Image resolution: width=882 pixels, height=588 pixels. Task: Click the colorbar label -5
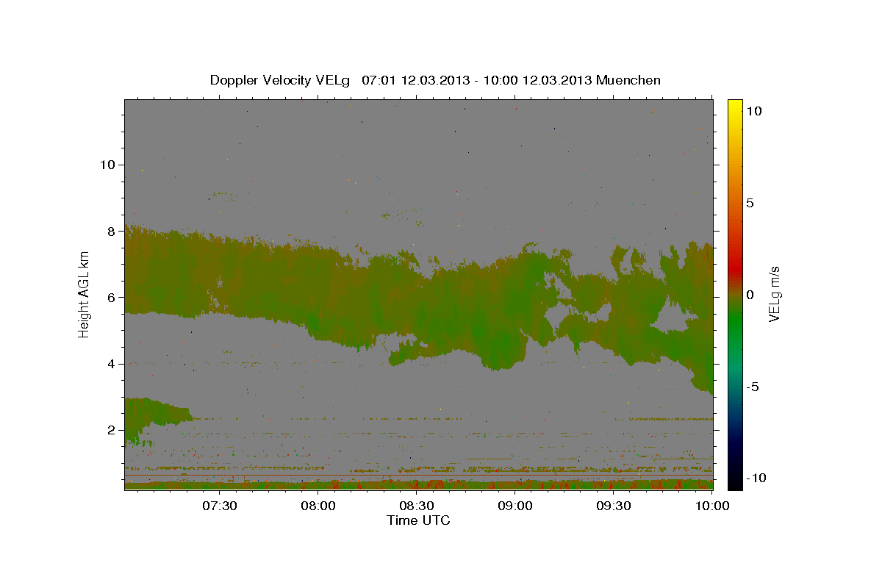tap(753, 387)
